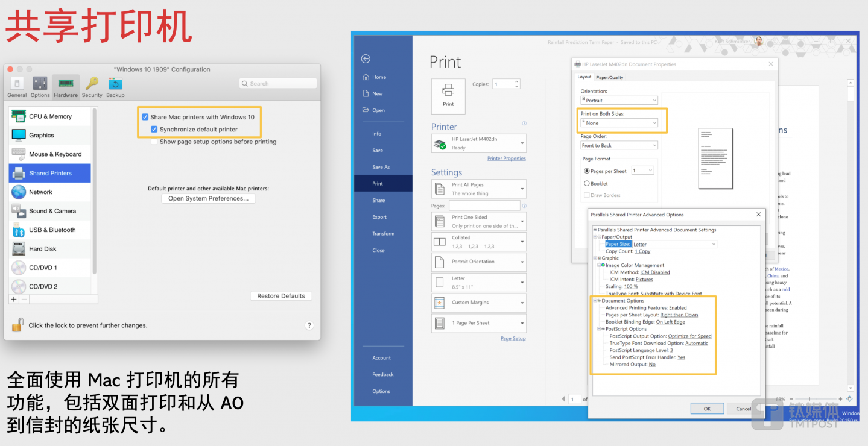The image size is (868, 446).
Task: Select Save As in Word backstage menu
Action: 381,167
